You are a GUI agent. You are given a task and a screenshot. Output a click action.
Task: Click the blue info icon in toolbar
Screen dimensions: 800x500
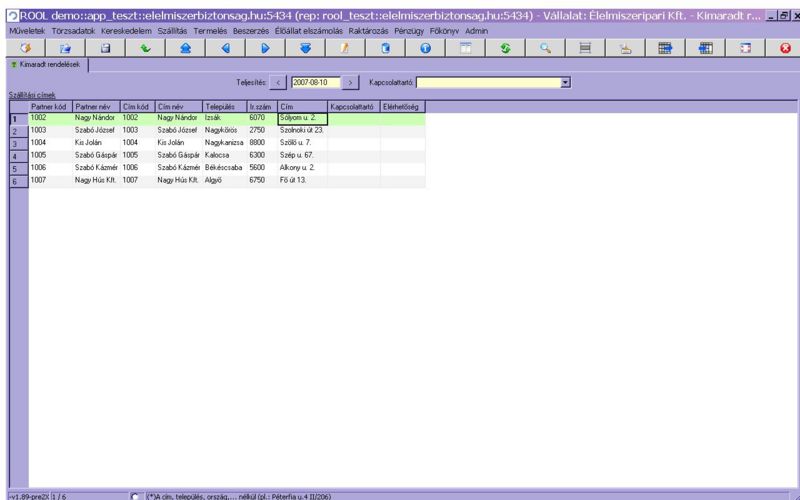click(425, 48)
